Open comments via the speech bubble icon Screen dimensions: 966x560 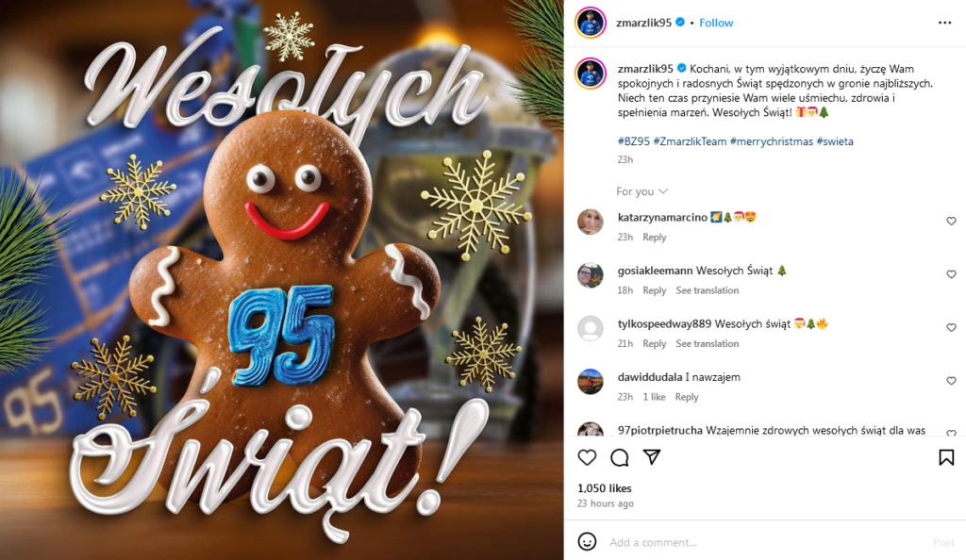click(619, 457)
